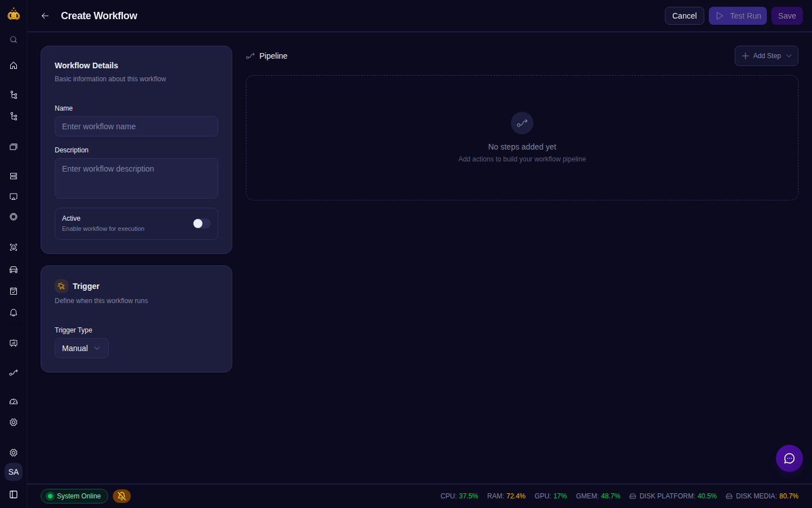Click the DISK PLATFORM 40.5% readout
This screenshot has height=508, width=812.
point(673,496)
